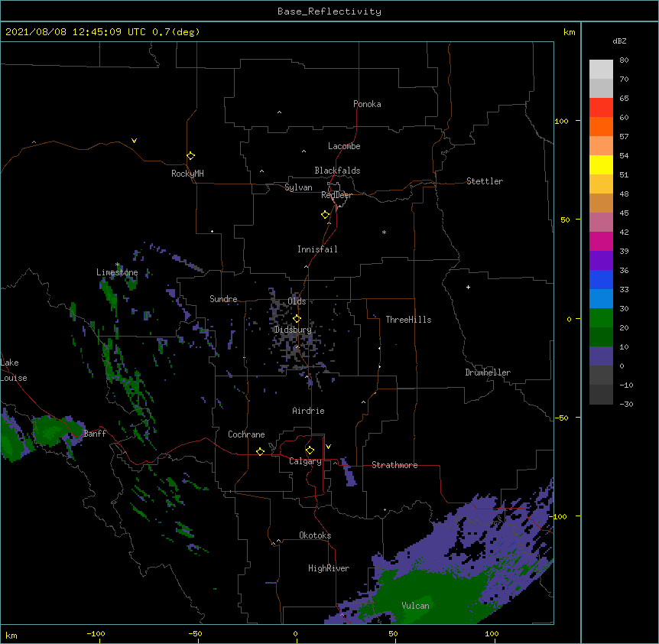Click the Okotoks city label
Image resolution: width=659 pixels, height=644 pixels.
(x=315, y=535)
